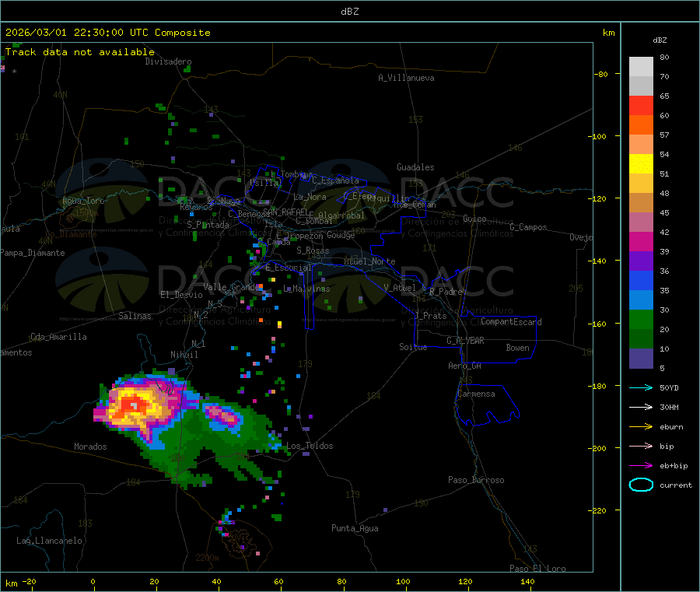This screenshot has height=592, width=700.
Task: Click the Bowen location label
Action: tap(517, 348)
